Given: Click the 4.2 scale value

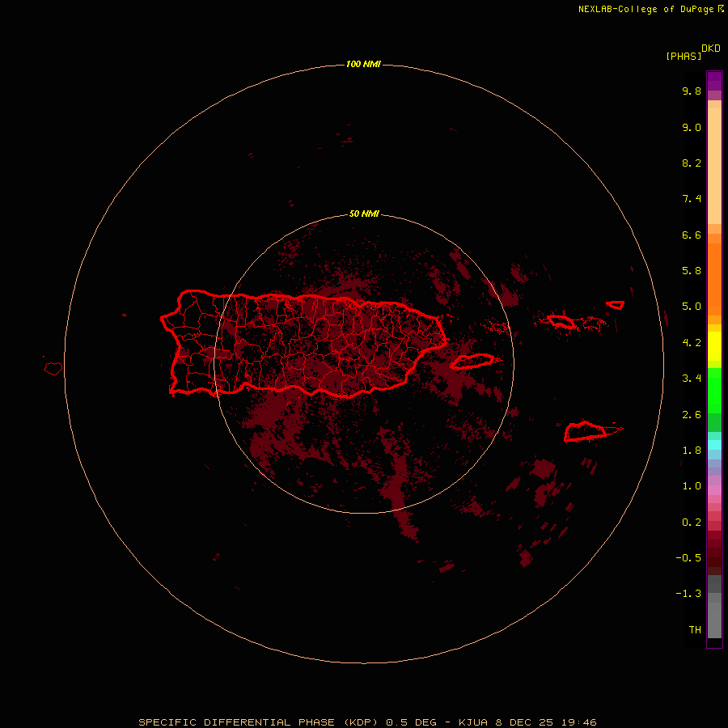Looking at the screenshot, I should 692,343.
